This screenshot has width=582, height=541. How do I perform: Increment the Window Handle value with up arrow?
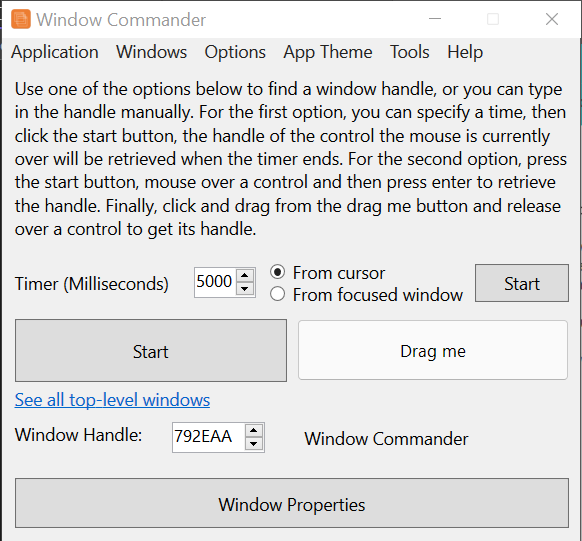pyautogui.click(x=254, y=430)
